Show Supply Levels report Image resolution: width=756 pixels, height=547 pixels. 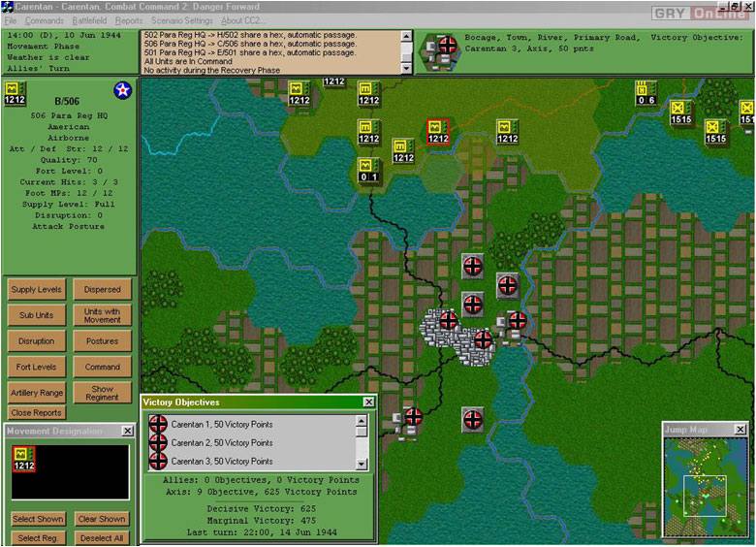[37, 289]
